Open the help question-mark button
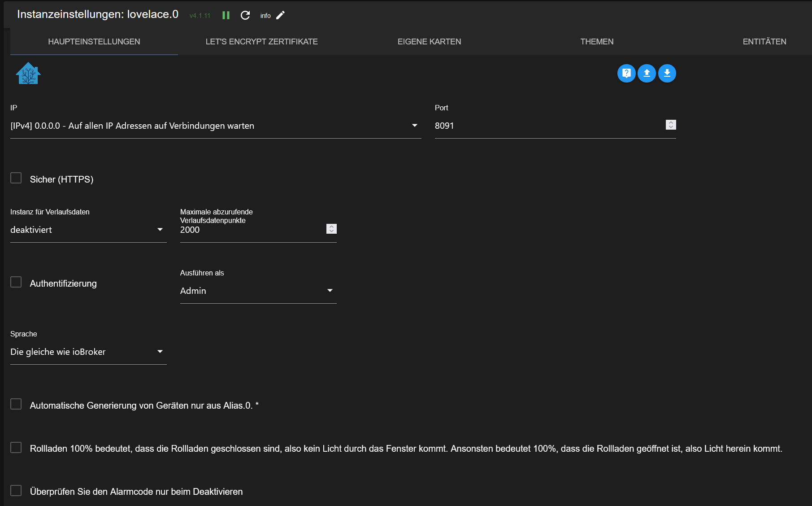 tap(626, 73)
